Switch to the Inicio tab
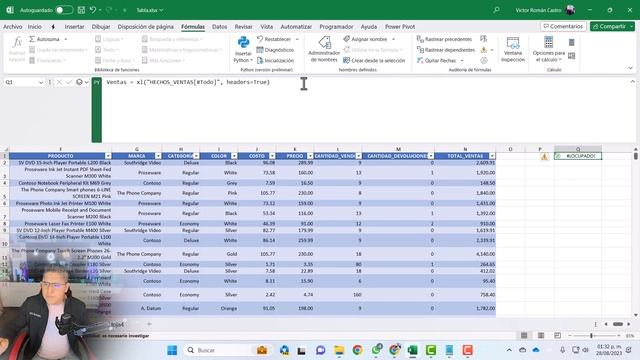Image resolution: width=640 pixels, height=360 pixels. point(35,27)
